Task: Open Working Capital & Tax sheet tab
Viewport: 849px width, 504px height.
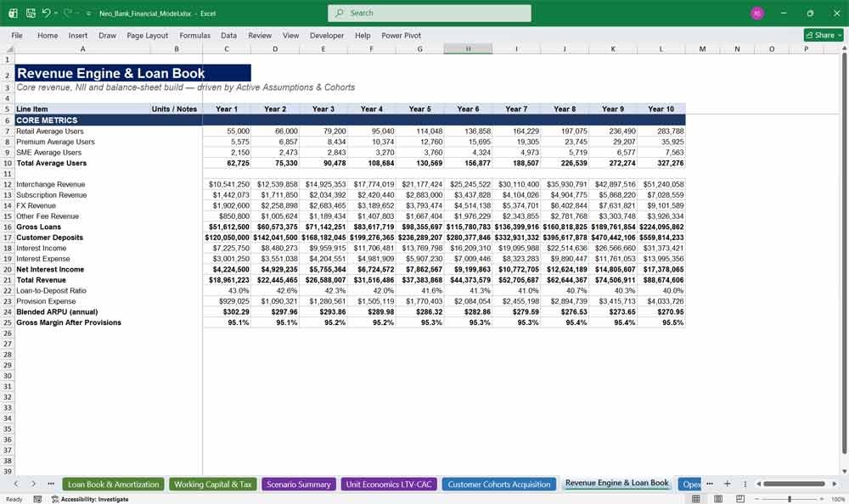Action: tap(213, 484)
